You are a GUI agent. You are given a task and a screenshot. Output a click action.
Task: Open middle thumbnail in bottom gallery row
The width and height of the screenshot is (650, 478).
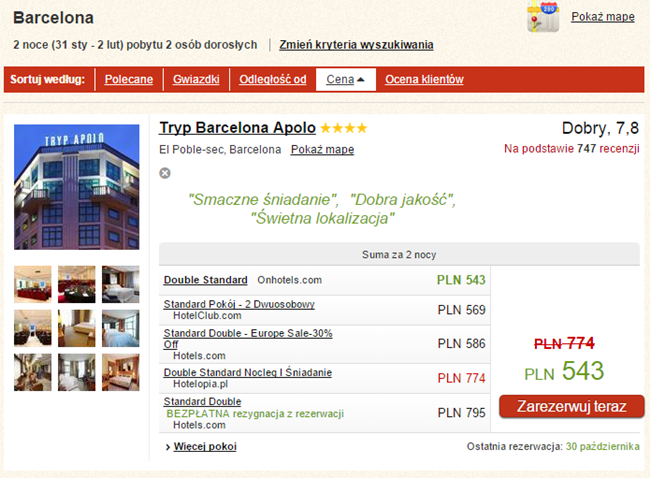(x=77, y=372)
